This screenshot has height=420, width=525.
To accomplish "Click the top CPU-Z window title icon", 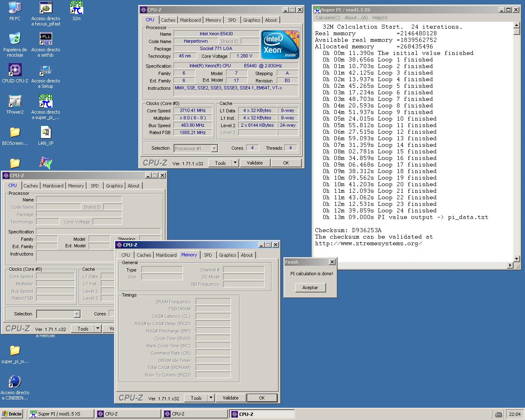I will tap(143, 10).
